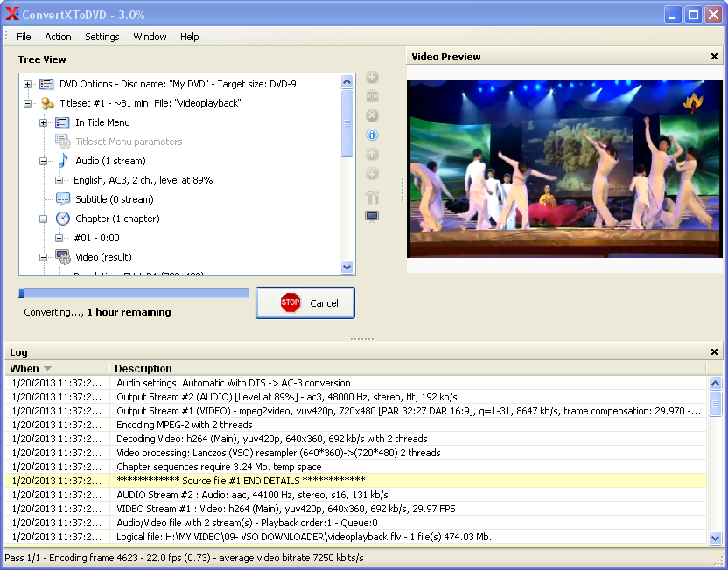Collapse the Audio (1 stream) node

pos(43,162)
